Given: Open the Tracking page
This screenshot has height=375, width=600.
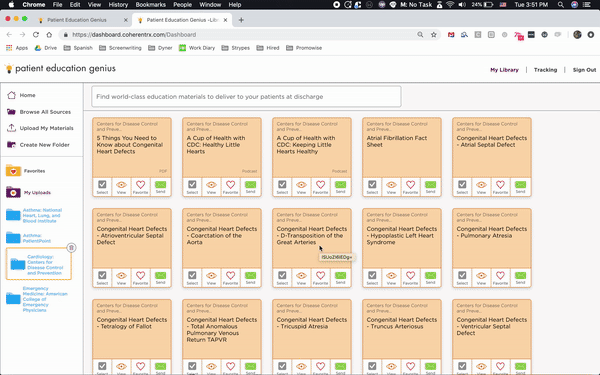Looking at the screenshot, I should tap(545, 70).
